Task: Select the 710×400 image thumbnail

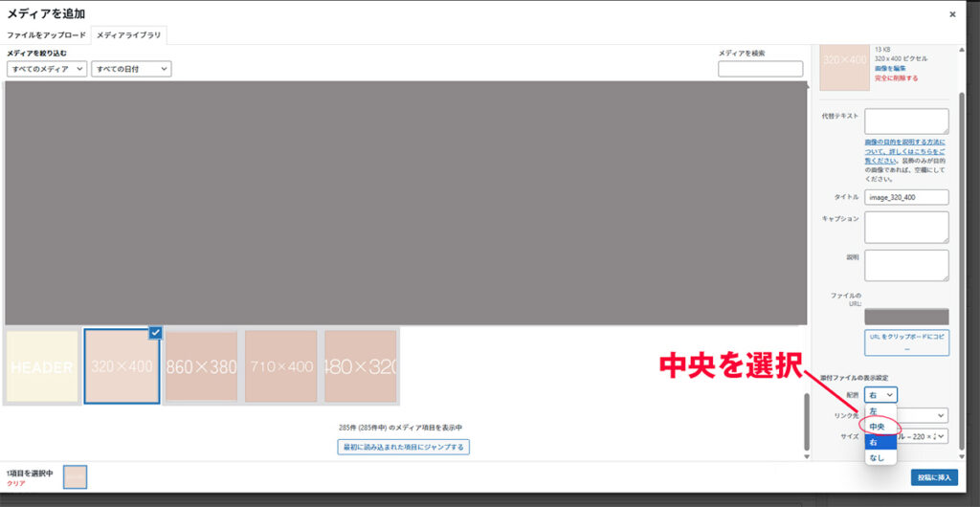Action: pyautogui.click(x=280, y=366)
